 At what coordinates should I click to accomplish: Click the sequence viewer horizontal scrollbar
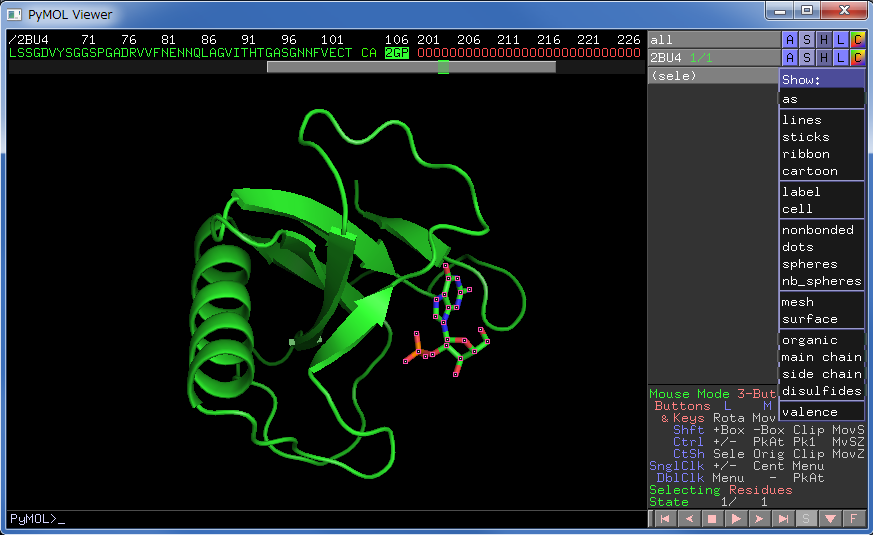click(410, 67)
